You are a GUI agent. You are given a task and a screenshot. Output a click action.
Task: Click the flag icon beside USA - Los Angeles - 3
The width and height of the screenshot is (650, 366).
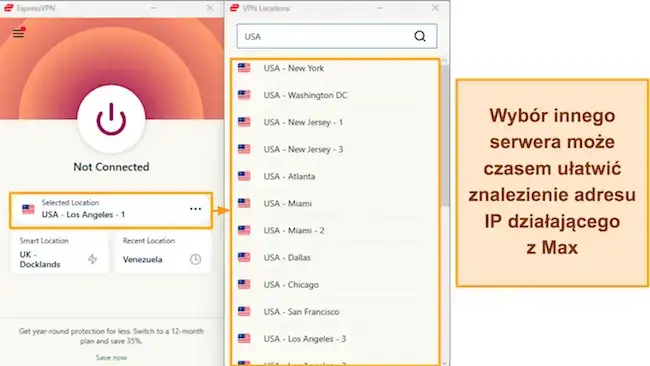pyautogui.click(x=244, y=339)
